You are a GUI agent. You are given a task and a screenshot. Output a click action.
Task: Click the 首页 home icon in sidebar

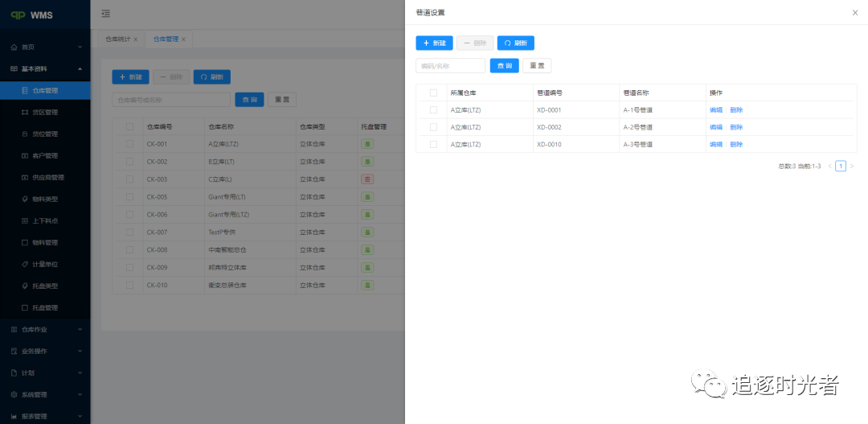14,47
